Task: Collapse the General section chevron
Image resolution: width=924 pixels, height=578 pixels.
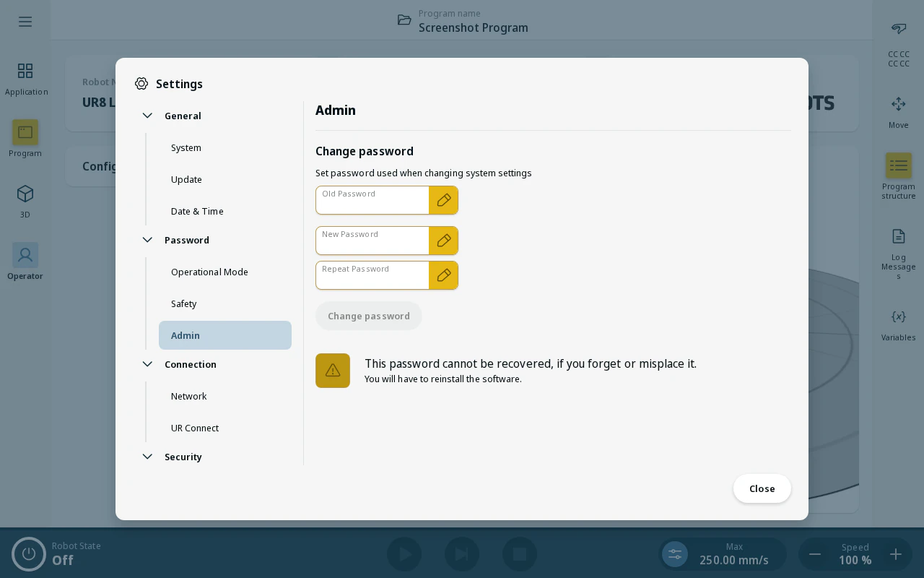Action: coord(147,116)
